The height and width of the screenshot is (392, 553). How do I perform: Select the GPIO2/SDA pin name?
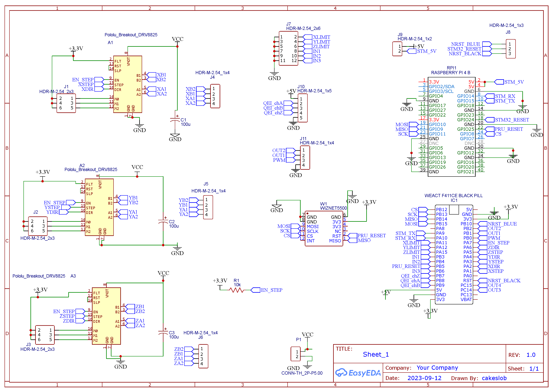441,86
